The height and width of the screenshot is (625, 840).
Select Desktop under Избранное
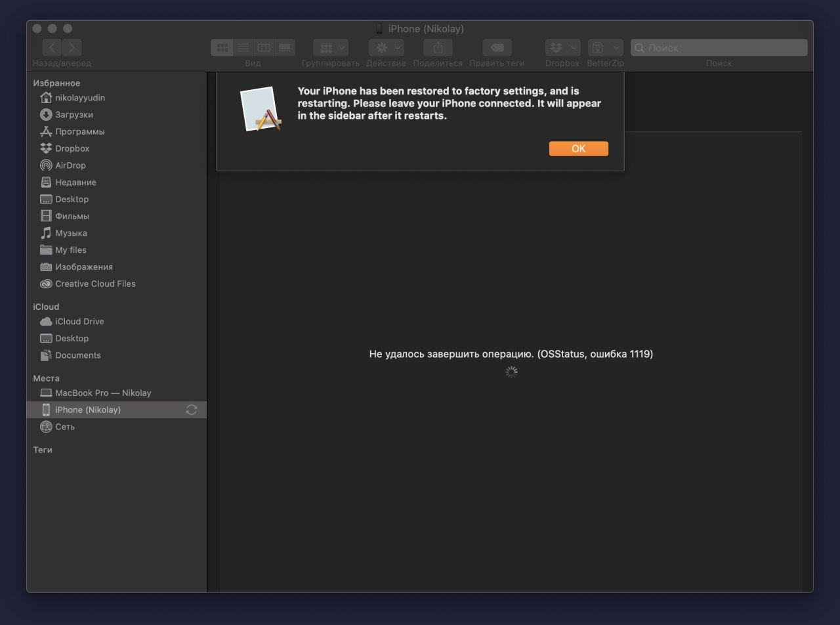[117, 199]
